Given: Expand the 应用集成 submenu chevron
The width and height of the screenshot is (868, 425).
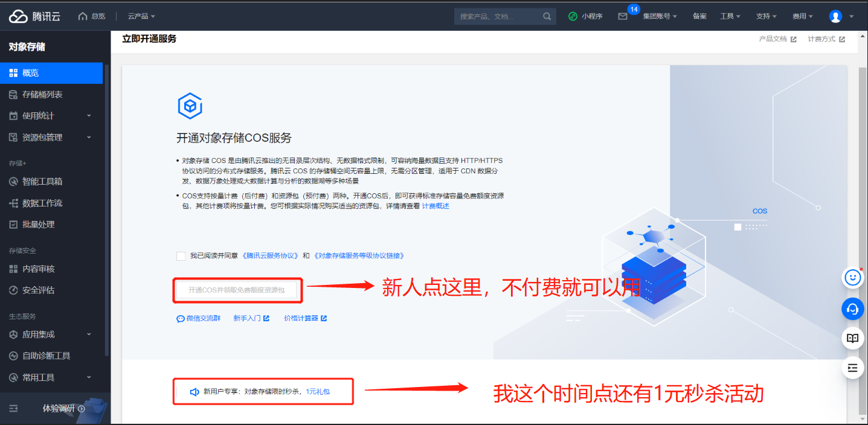Looking at the screenshot, I should point(89,334).
